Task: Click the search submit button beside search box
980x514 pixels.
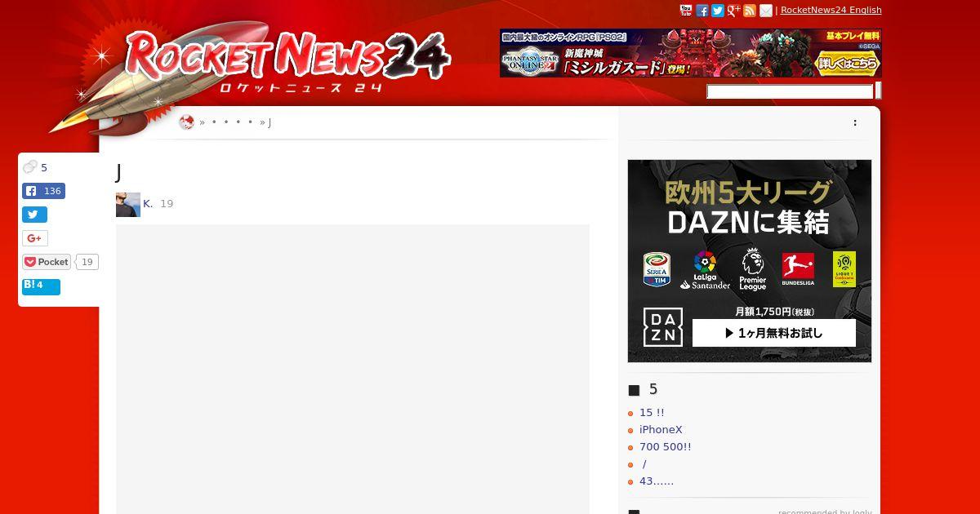Action: tap(878, 91)
